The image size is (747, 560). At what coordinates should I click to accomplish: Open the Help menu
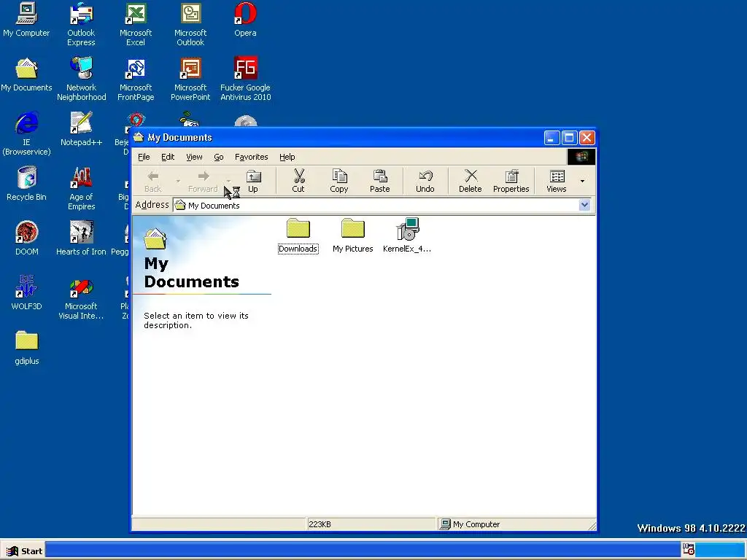287,157
